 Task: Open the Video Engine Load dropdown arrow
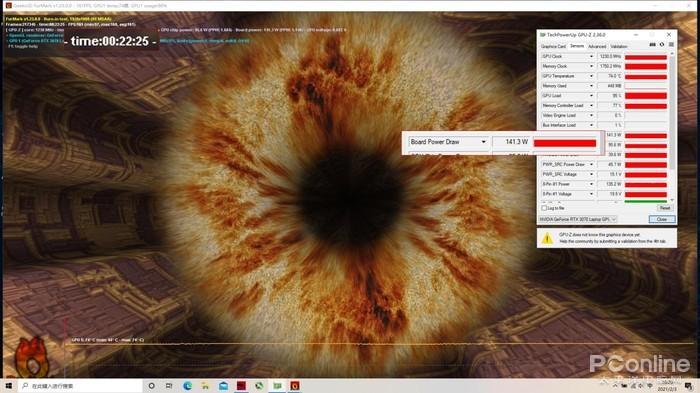(591, 116)
